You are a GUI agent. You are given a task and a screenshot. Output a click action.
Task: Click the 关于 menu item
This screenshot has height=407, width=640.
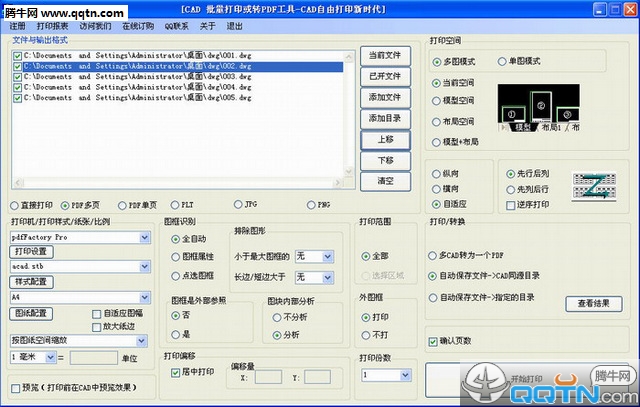point(208,26)
